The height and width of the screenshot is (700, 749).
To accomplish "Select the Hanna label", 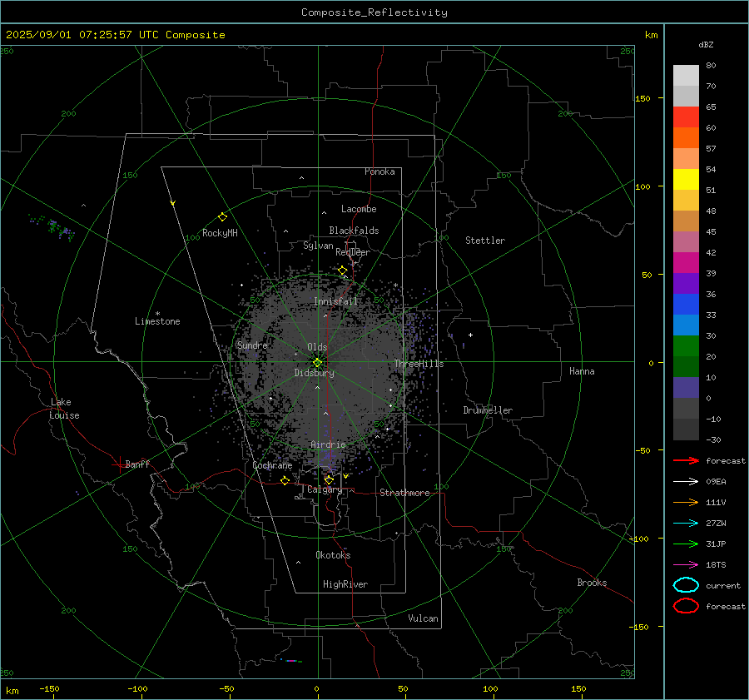I will click(582, 371).
